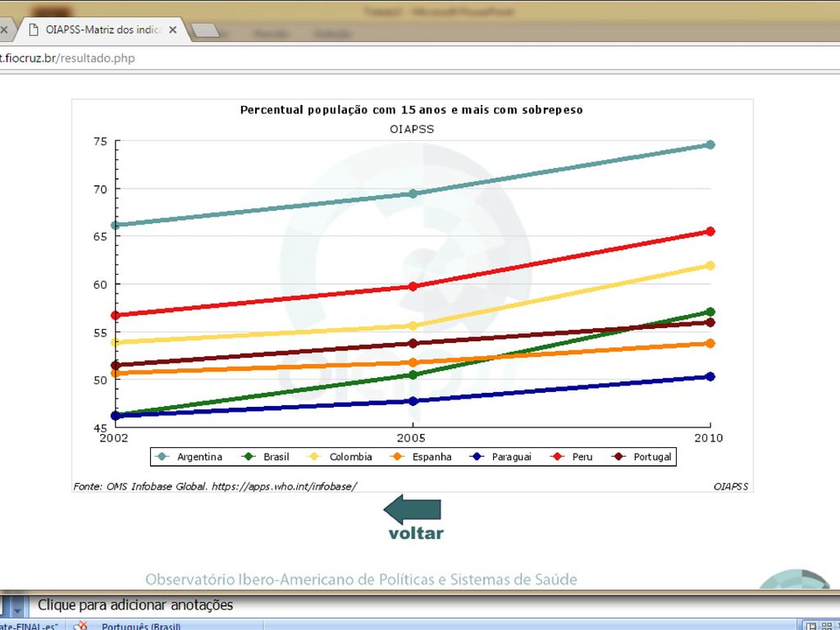840x630 pixels.
Task: Click the notes pane scroll down arrow
Action: point(17,610)
